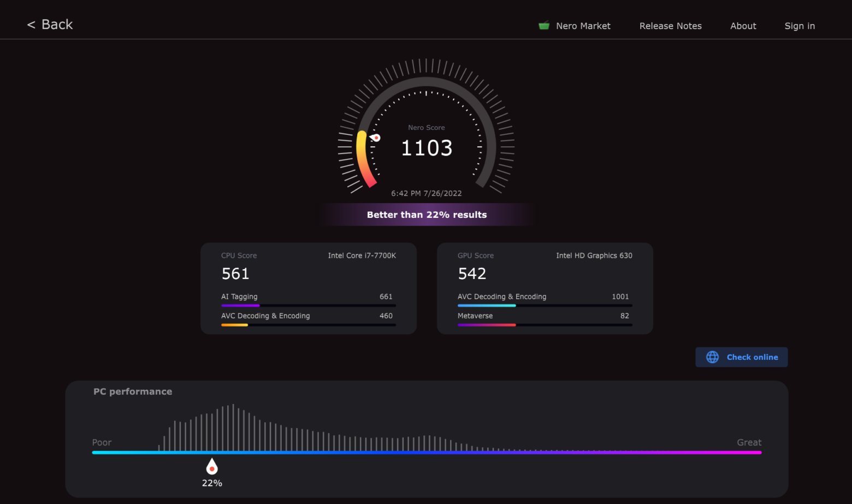Click the Sign in option
The width and height of the screenshot is (852, 504).
click(x=800, y=26)
